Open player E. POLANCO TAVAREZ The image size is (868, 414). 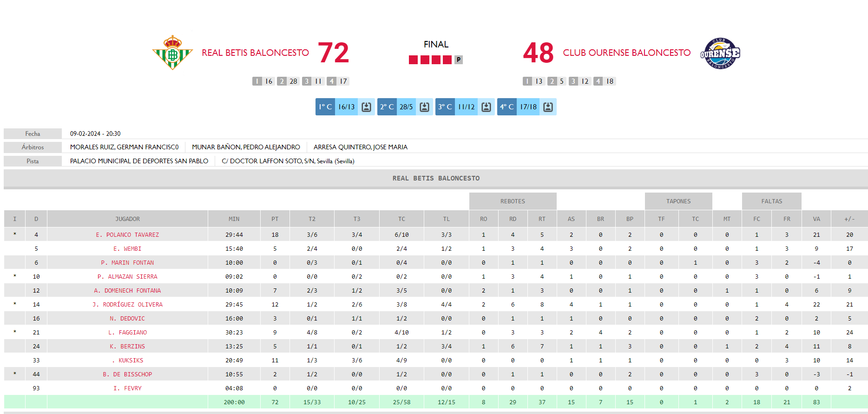(127, 235)
